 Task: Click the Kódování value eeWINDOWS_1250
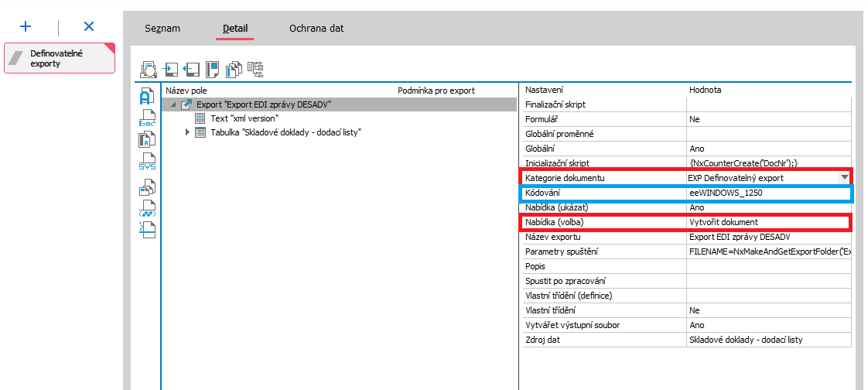(x=724, y=193)
